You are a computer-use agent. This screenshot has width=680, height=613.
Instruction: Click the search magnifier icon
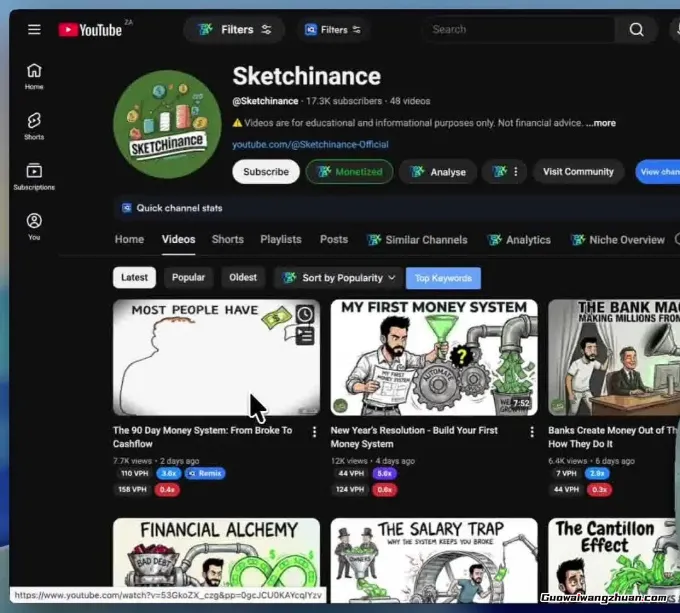[636, 29]
